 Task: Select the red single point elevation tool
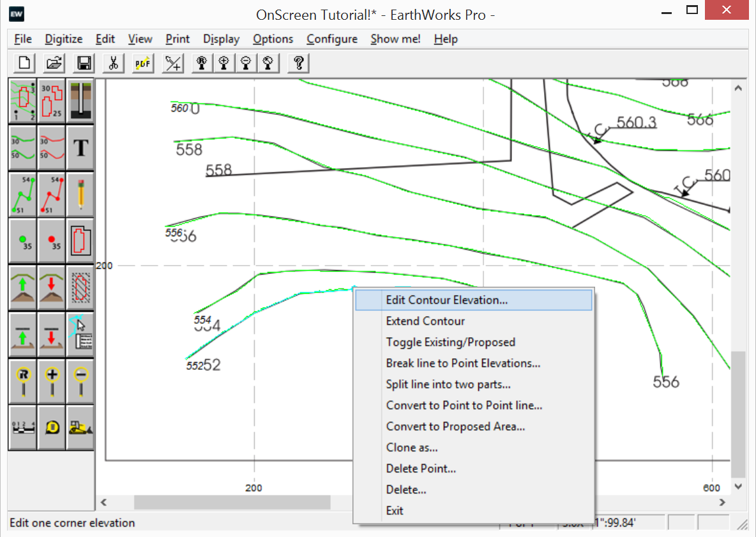click(52, 241)
